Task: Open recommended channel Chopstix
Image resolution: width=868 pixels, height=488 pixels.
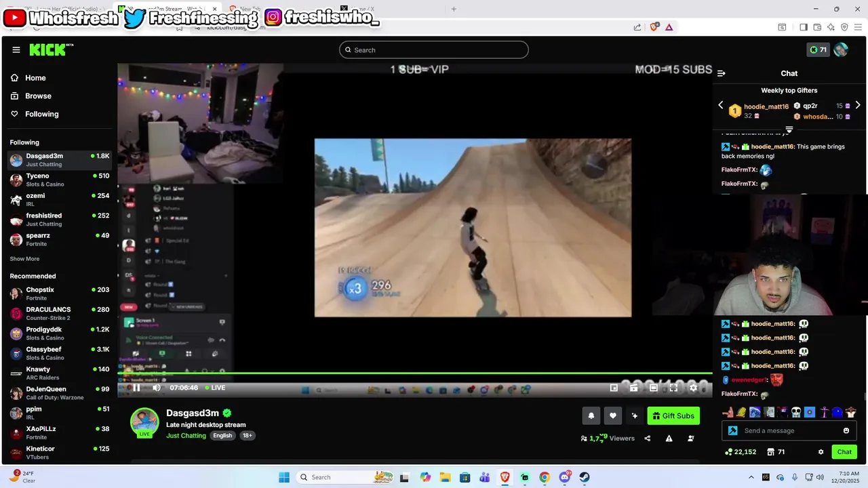Action: pyautogui.click(x=60, y=293)
